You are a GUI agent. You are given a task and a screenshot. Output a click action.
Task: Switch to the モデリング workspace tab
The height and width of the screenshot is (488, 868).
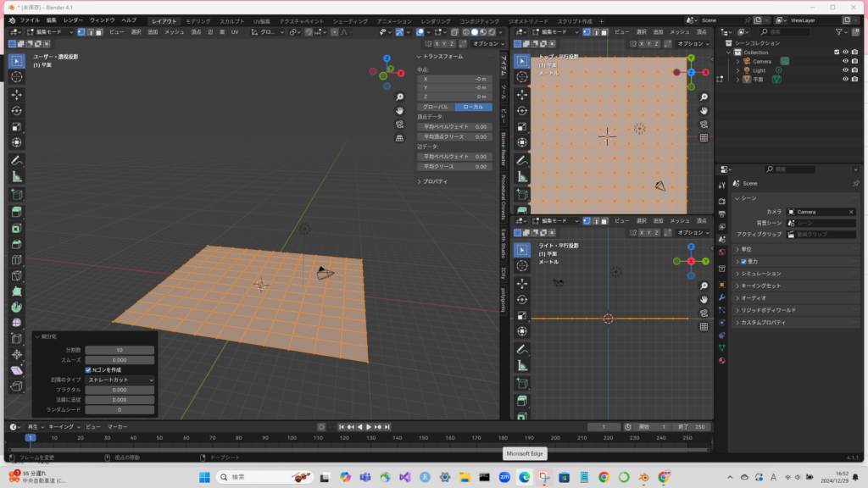tap(198, 19)
